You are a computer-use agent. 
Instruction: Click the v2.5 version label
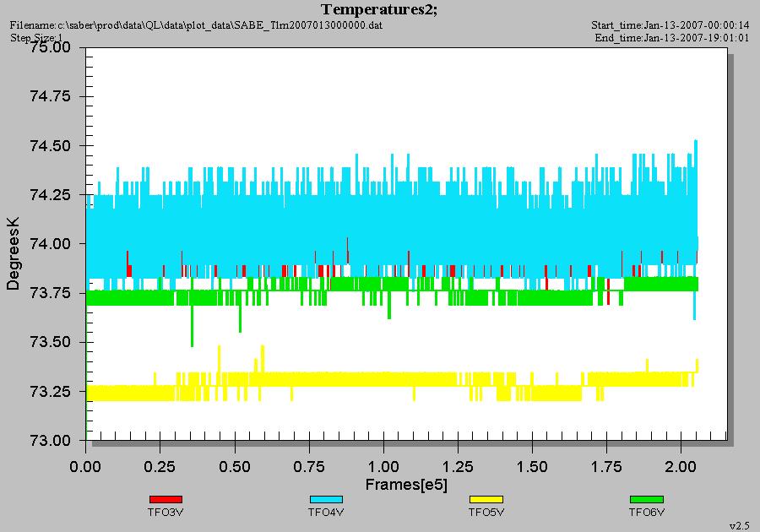tap(740, 525)
